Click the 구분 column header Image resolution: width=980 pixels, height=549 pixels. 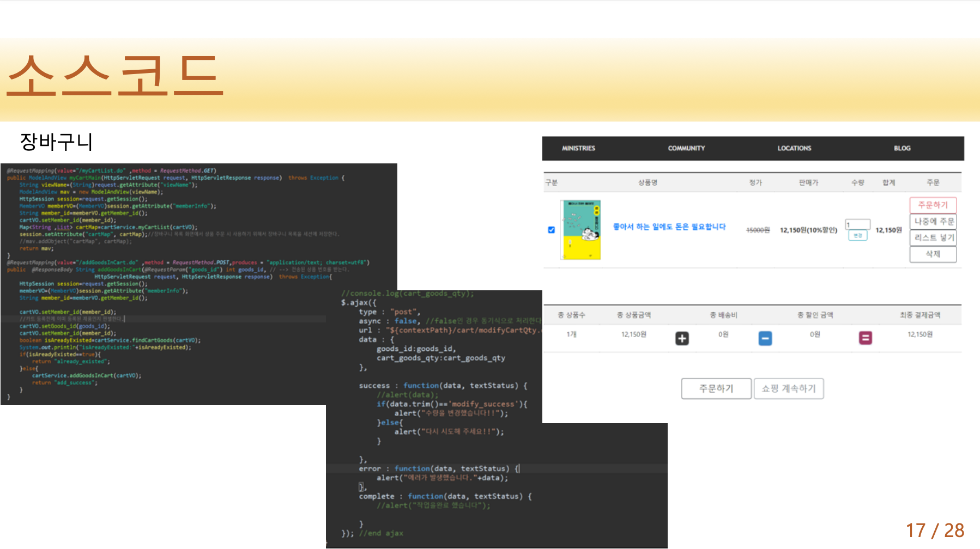pos(551,182)
